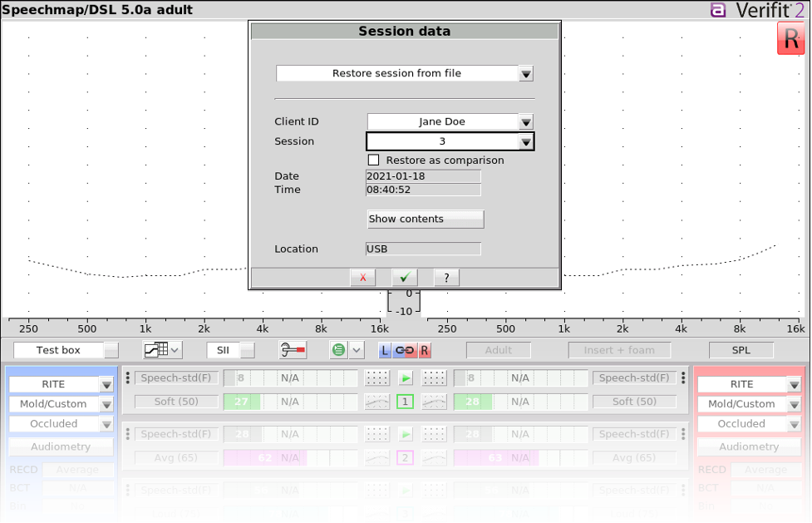
Task: Click the red R ear indicator icon
Action: [x=790, y=38]
